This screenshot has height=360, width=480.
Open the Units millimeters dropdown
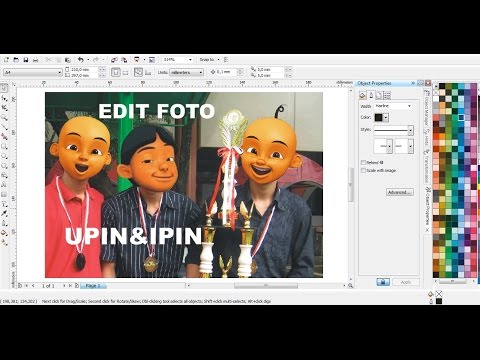(201, 72)
